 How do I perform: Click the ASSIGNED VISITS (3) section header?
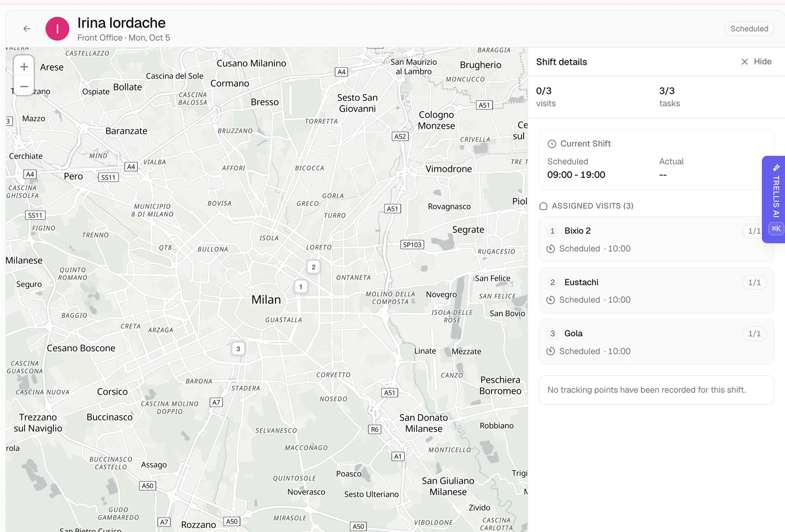[592, 206]
